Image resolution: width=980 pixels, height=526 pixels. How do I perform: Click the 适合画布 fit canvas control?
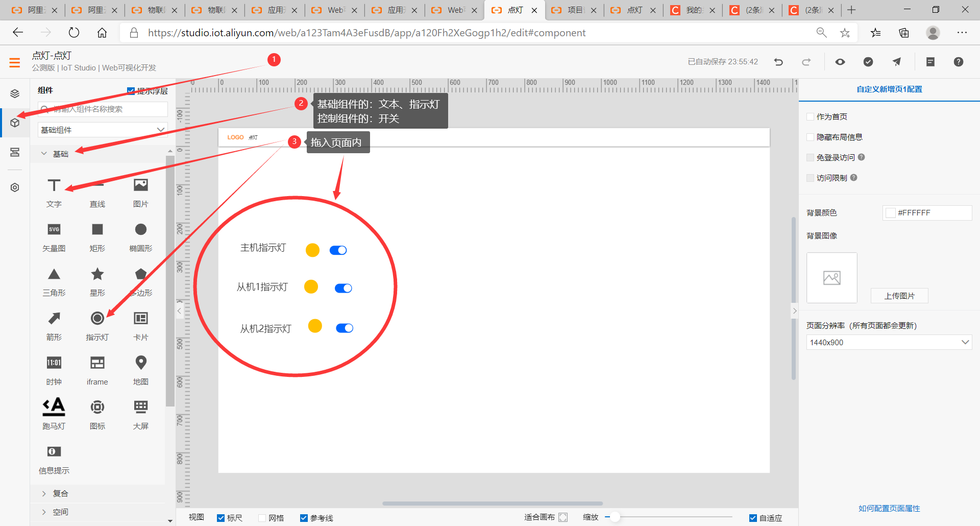coord(546,517)
